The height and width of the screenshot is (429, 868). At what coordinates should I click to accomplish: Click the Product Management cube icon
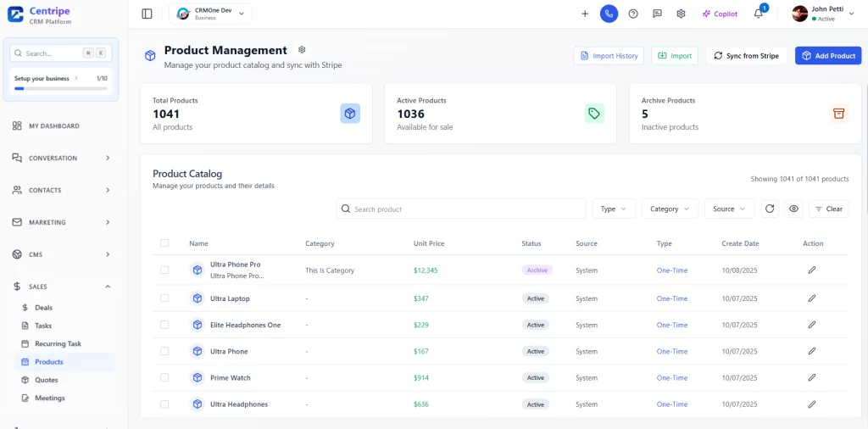click(150, 56)
